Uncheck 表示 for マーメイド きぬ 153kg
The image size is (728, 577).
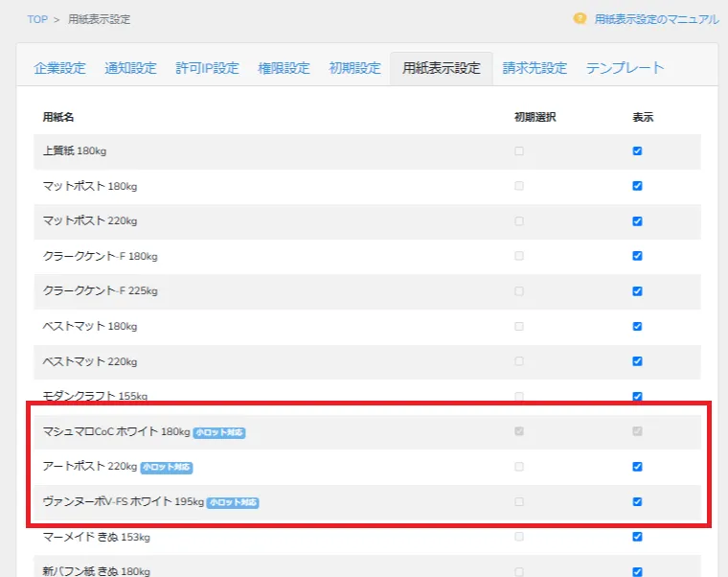(637, 537)
